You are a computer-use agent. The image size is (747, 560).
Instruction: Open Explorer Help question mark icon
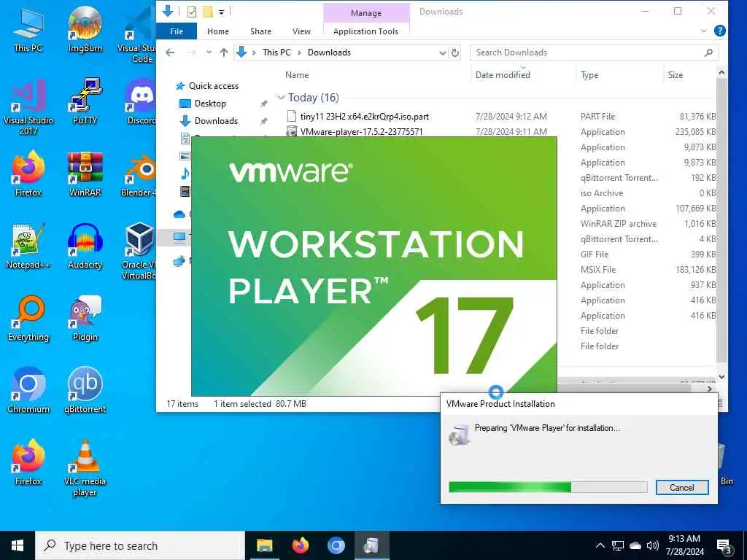pos(720,31)
